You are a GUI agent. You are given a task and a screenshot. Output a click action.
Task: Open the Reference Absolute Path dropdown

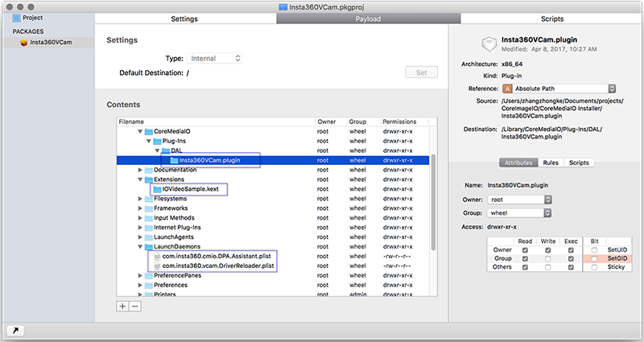coord(559,89)
